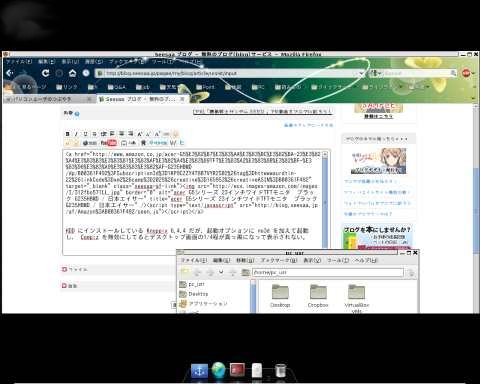This screenshot has height=384, width=480.
Task: Apply bold with the B editor button
Action: pos(68,134)
